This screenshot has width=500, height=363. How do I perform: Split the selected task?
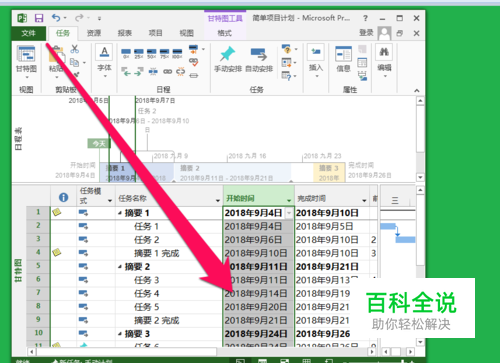point(153,72)
